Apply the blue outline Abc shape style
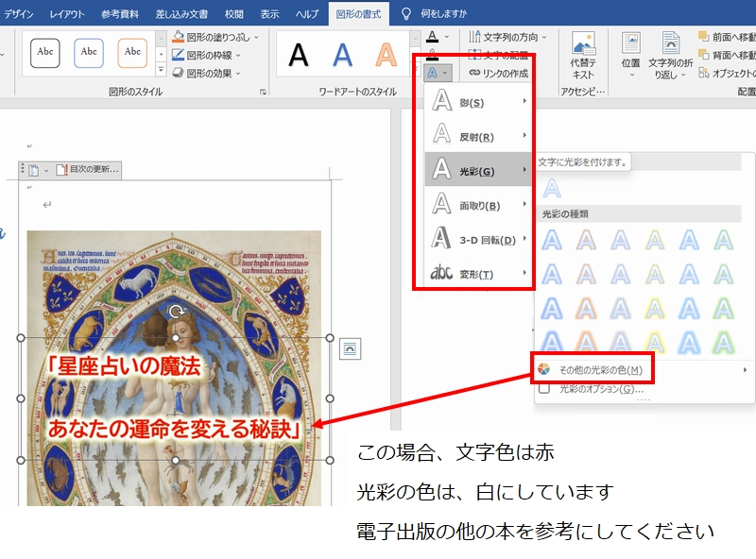Screen dimensions: 756x559 (89, 53)
